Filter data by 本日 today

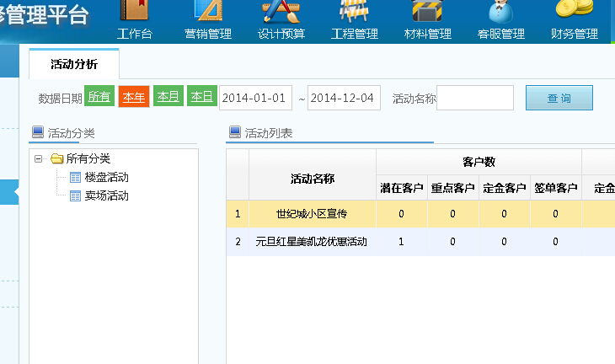[201, 98]
